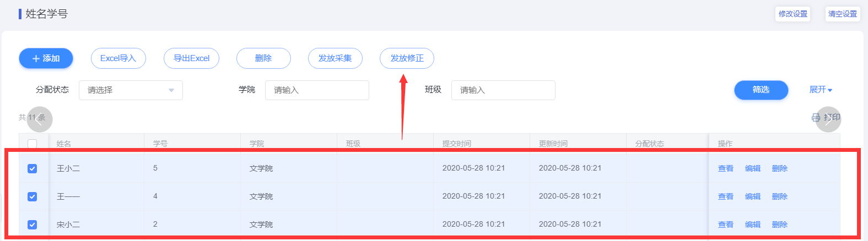This screenshot has height=241, width=868.
Task: Click the 发放采集 button
Action: (x=335, y=58)
